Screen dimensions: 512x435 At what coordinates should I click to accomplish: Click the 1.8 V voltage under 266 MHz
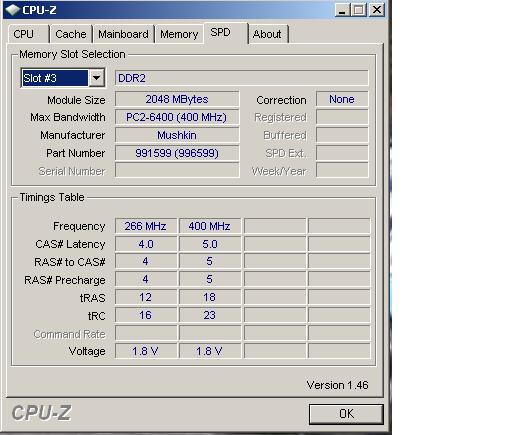(x=146, y=351)
